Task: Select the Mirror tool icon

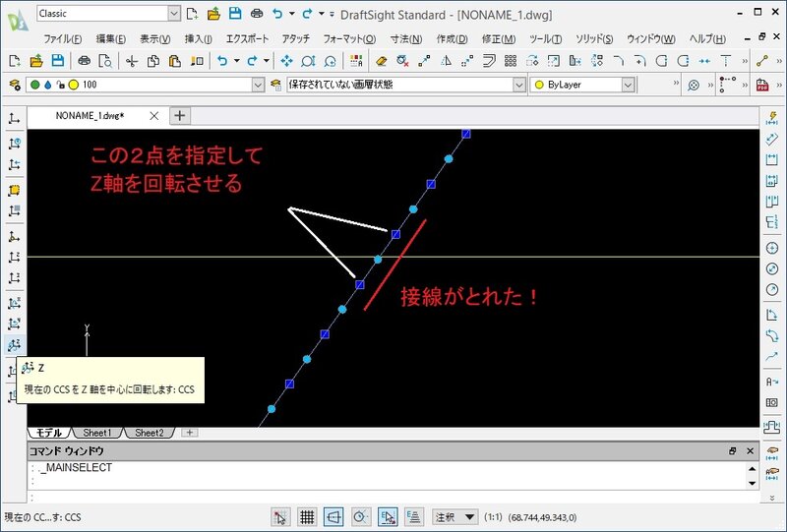Action: pyautogui.click(x=446, y=61)
